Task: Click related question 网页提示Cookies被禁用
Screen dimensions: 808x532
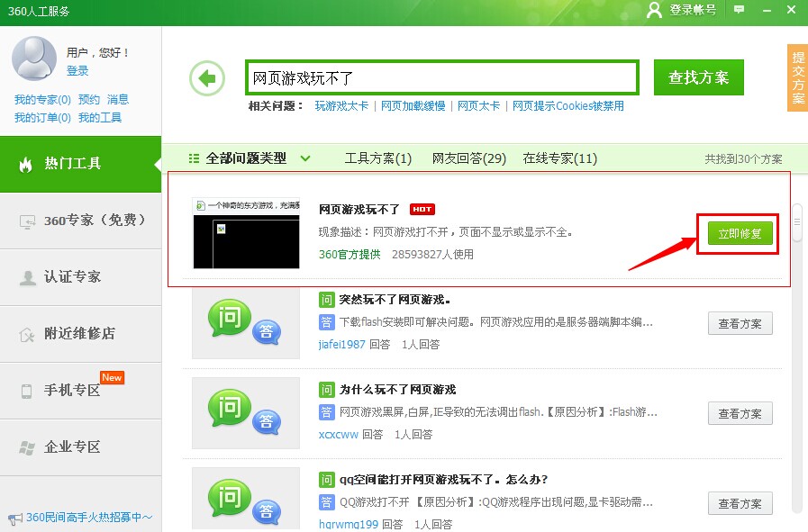Action: (x=568, y=106)
